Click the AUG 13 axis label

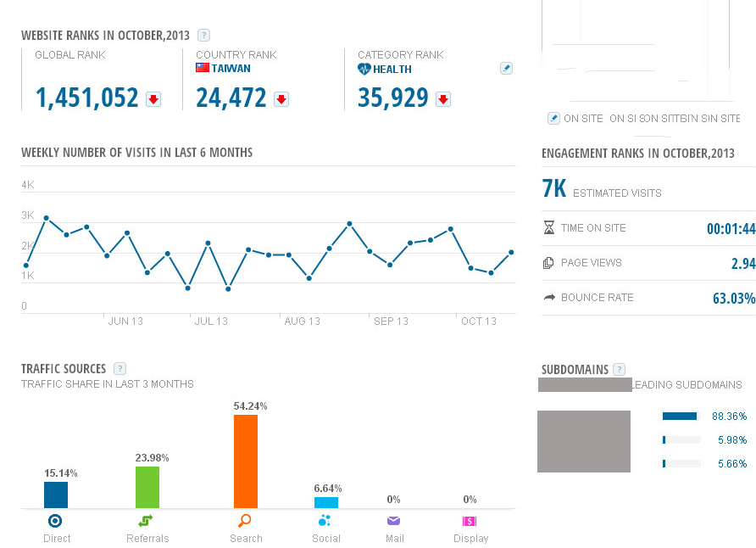coord(303,322)
